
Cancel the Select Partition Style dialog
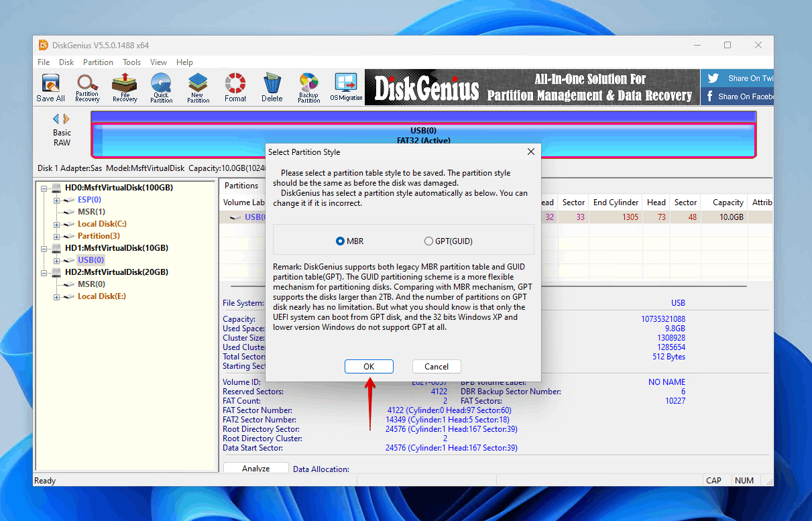point(437,366)
